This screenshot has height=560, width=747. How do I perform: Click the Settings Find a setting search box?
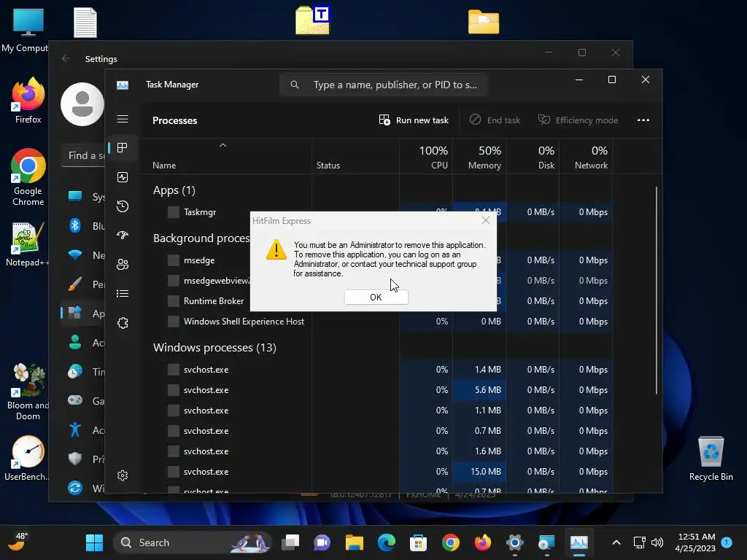83,155
